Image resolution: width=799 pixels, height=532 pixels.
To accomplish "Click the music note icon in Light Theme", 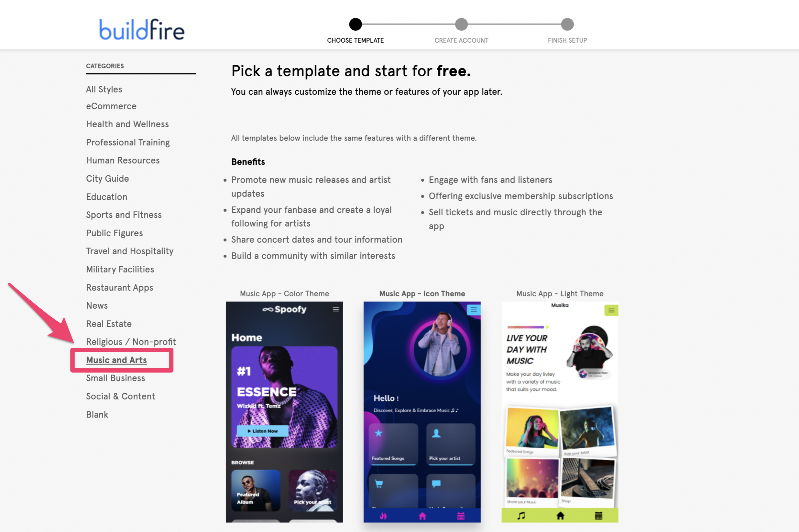I will point(521,516).
